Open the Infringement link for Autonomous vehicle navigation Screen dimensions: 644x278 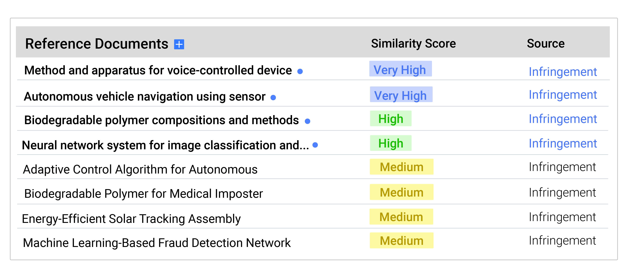(563, 95)
